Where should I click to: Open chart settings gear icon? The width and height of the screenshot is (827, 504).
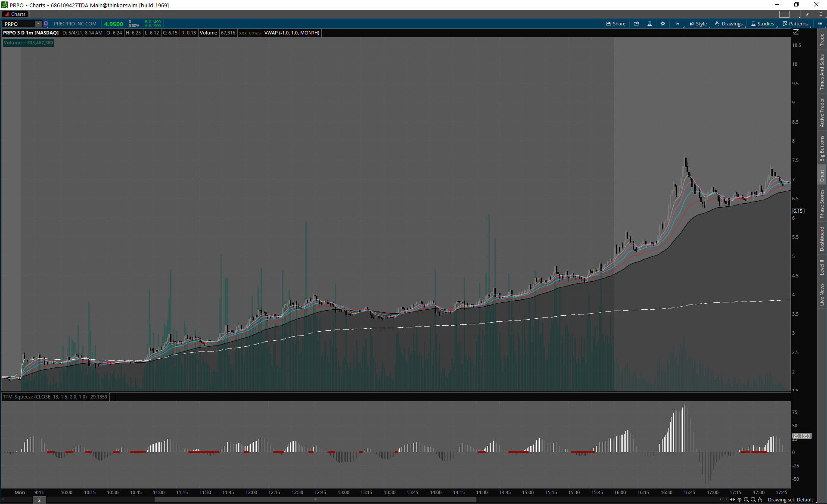pyautogui.click(x=663, y=24)
